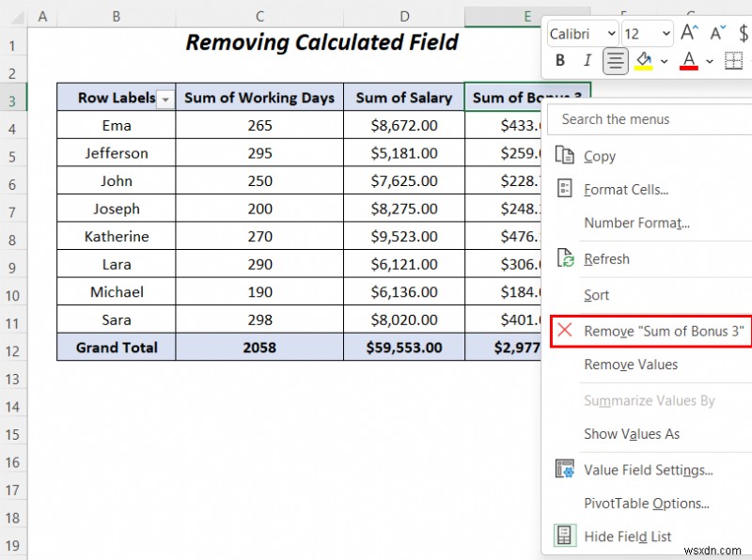Click the Refresh icon in context menu

coord(565,258)
